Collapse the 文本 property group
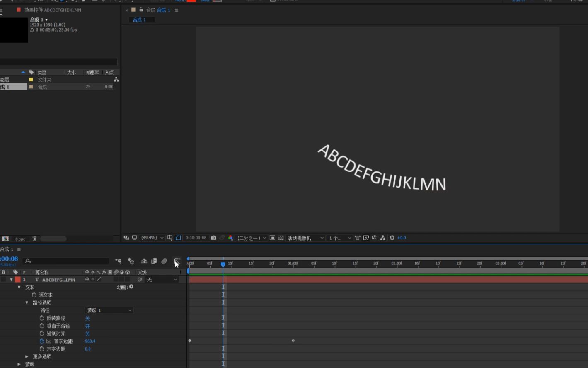Image resolution: width=588 pixels, height=368 pixels. 19,287
